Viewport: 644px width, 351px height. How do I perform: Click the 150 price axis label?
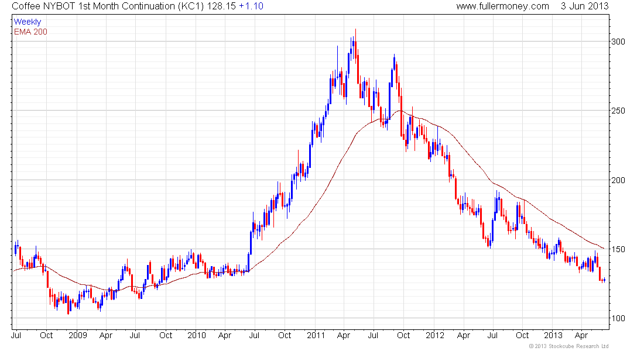618,249
